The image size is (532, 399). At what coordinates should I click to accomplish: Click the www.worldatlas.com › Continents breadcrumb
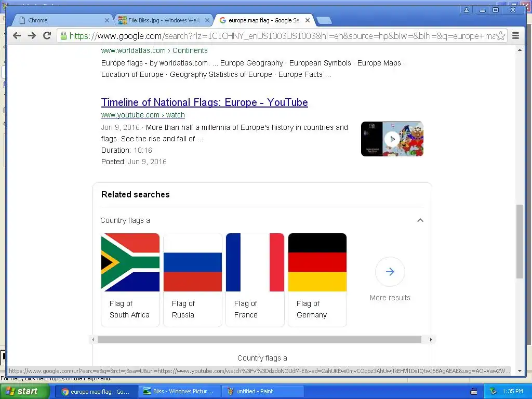tap(154, 50)
